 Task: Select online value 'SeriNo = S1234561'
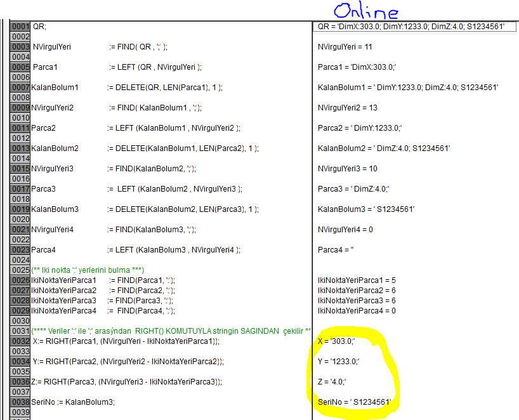(x=355, y=402)
